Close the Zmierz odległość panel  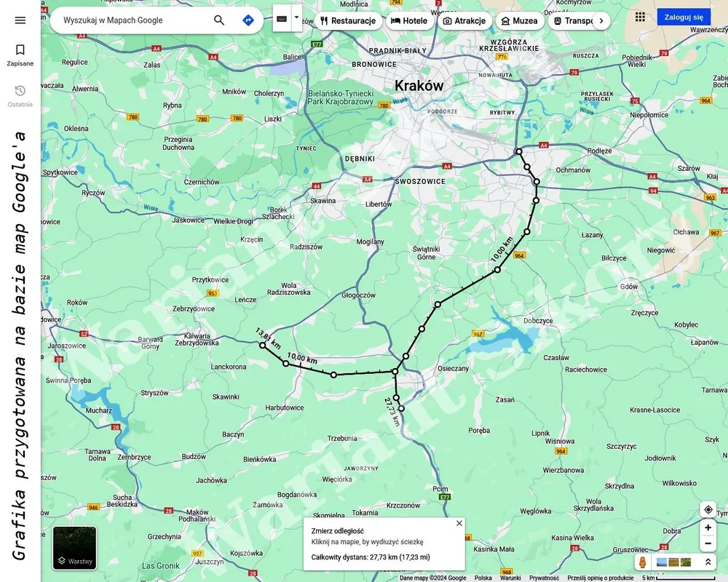(x=459, y=524)
